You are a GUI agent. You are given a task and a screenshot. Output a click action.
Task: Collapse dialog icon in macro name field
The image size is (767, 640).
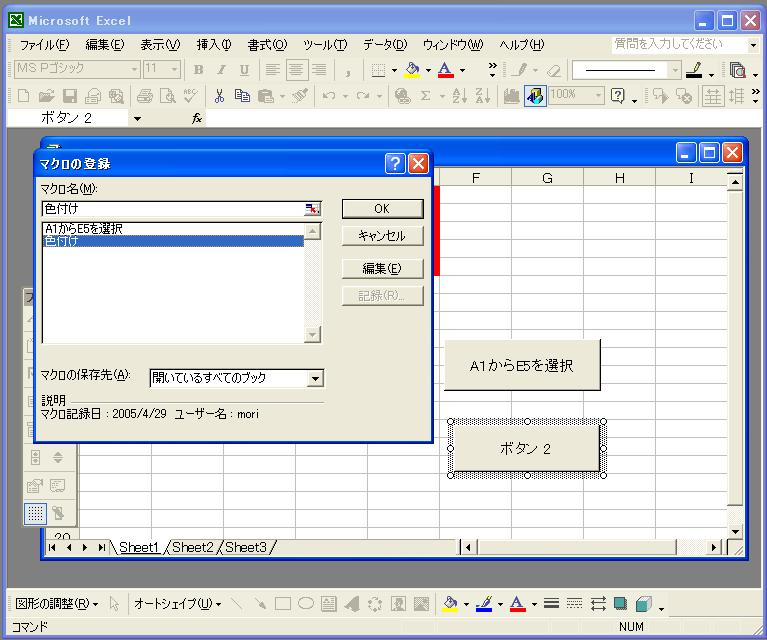point(312,209)
